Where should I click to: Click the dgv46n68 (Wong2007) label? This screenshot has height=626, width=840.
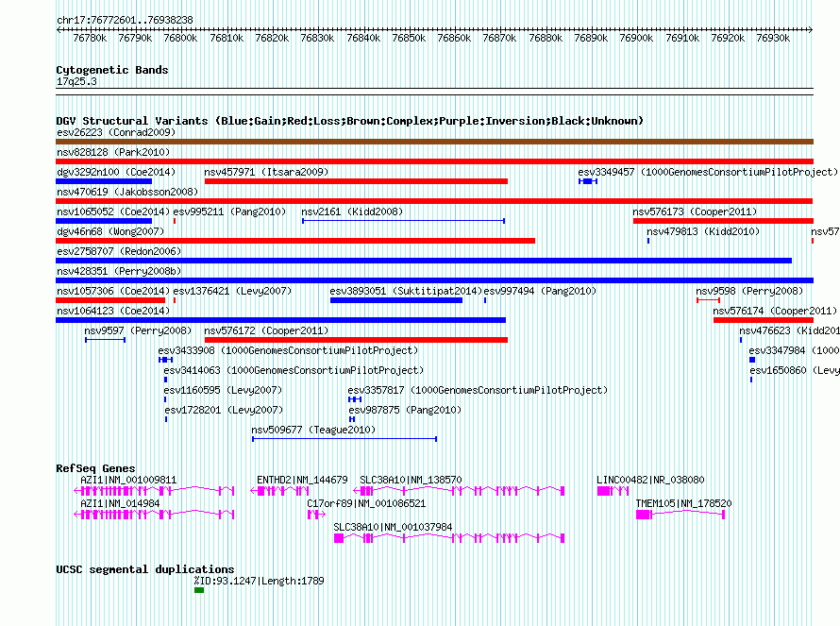coord(110,231)
